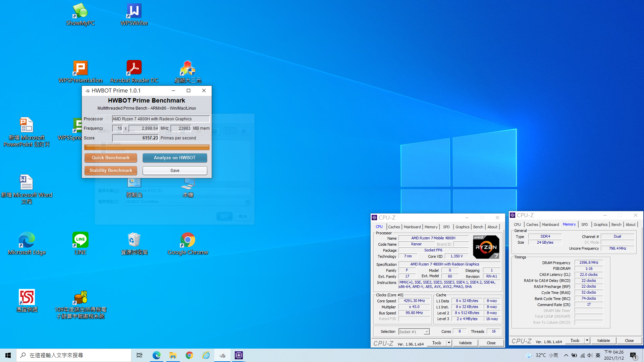Open the LINE desktop shortcut
The width and height of the screenshot is (644, 362).
coord(80,244)
